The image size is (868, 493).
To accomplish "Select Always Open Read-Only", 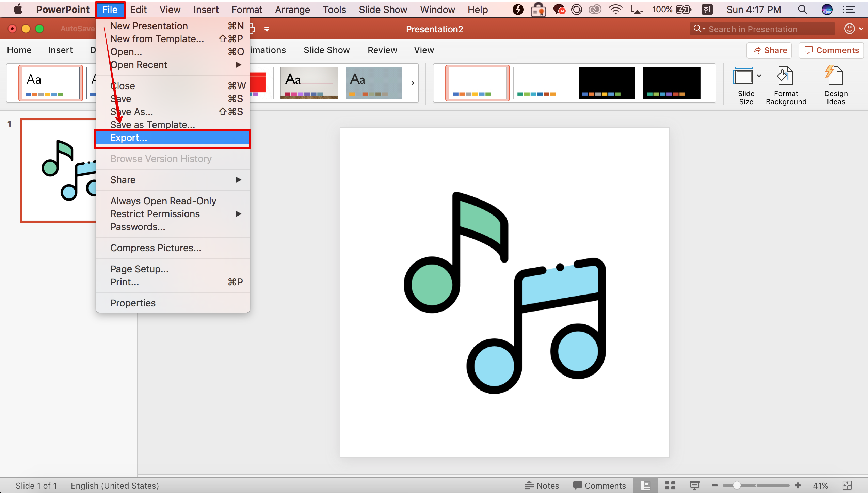I will tap(163, 201).
